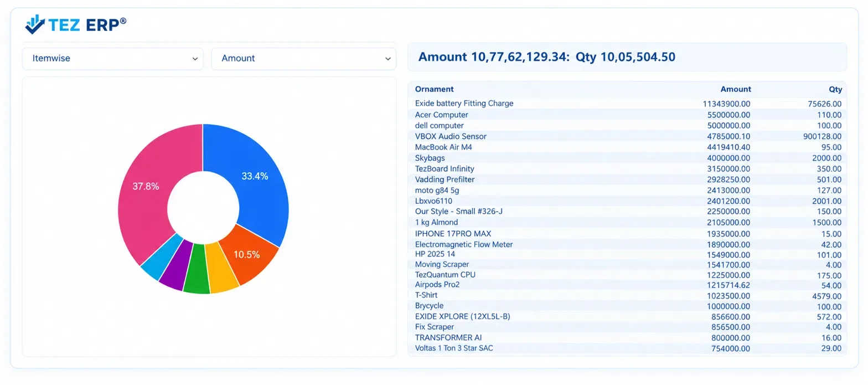Select the TRANSFORMER AI row
The image size is (868, 385).
[x=627, y=337]
